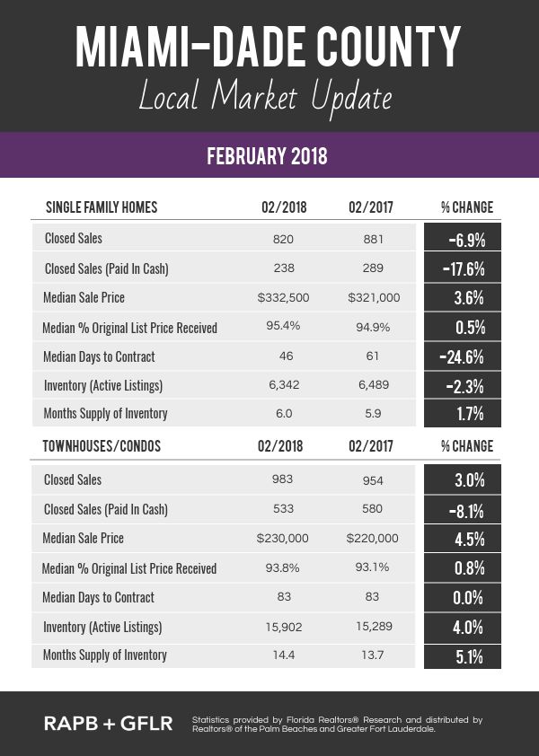This screenshot has height=756, width=539.
Task: Click the -6.9% change box
Action: pos(463,240)
